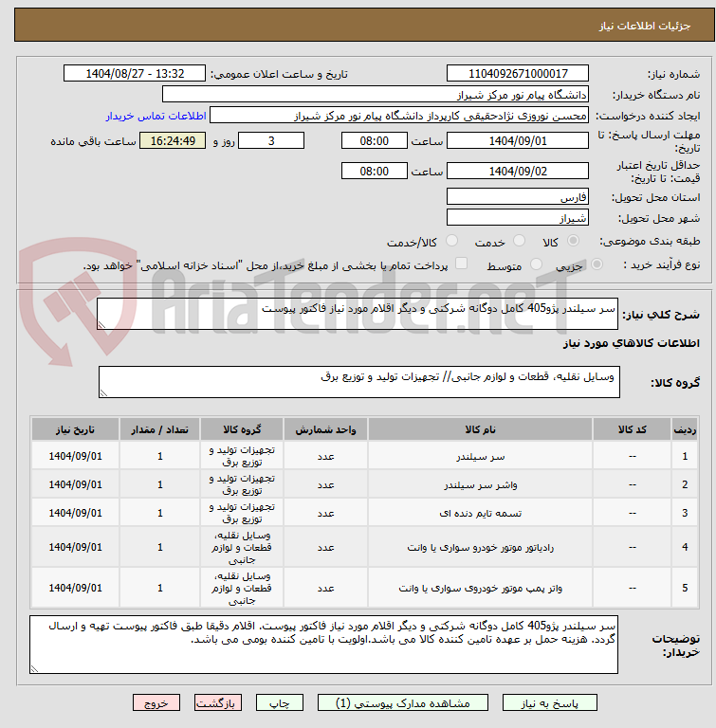Click the رادیاتور موتور خودرو سواری یا وانت item
This screenshot has width=716, height=728.
point(480,548)
